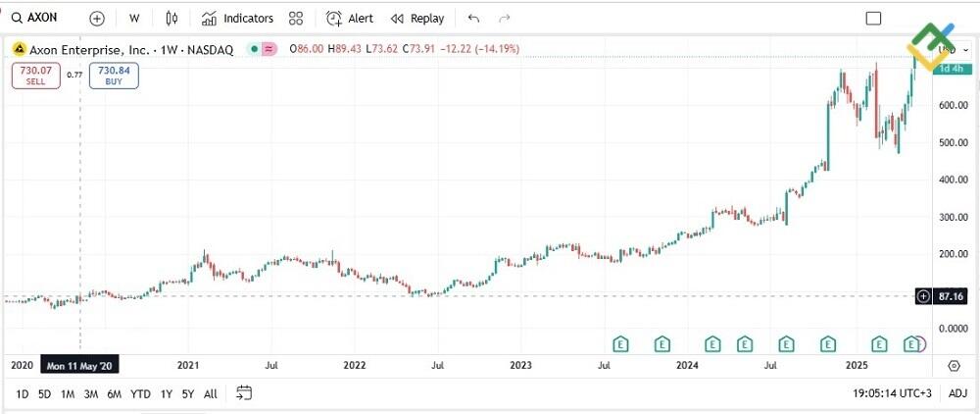Viewport: 980px width, 414px height.
Task: Toggle ADJ adjusted price data
Action: 957,393
